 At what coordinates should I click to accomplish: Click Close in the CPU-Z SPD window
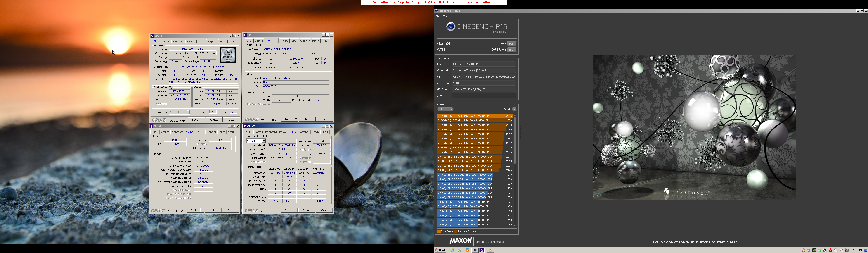tap(324, 210)
